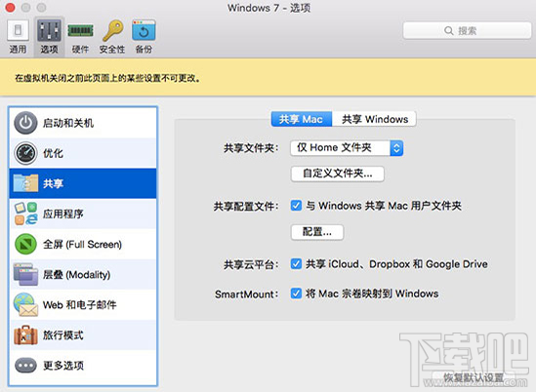This screenshot has width=536, height=392.
Task: Switch to the 共享 Windows tab
Action: point(374,119)
